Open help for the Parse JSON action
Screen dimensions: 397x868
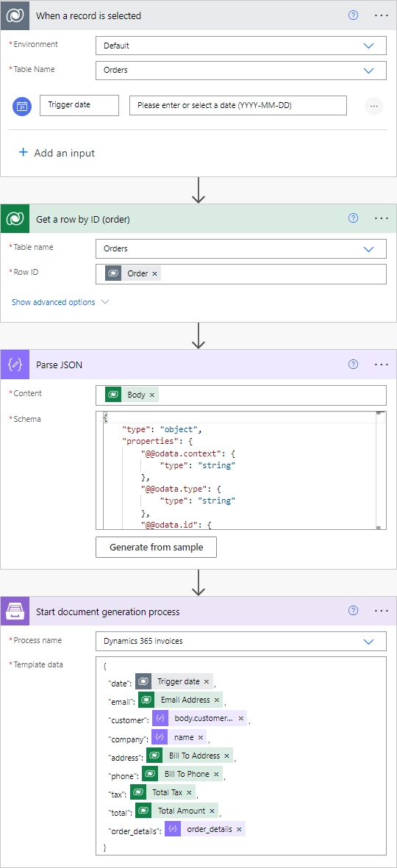pos(354,365)
